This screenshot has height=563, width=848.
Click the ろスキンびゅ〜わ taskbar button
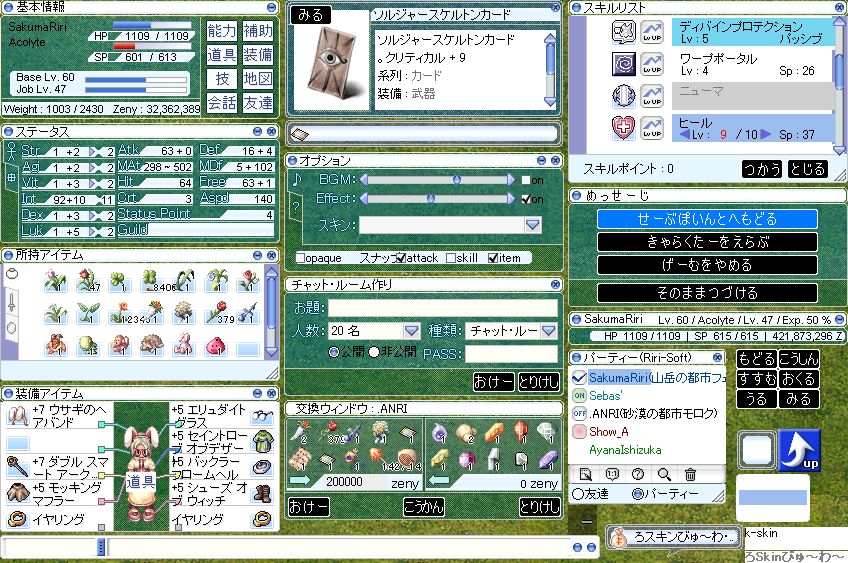click(674, 537)
